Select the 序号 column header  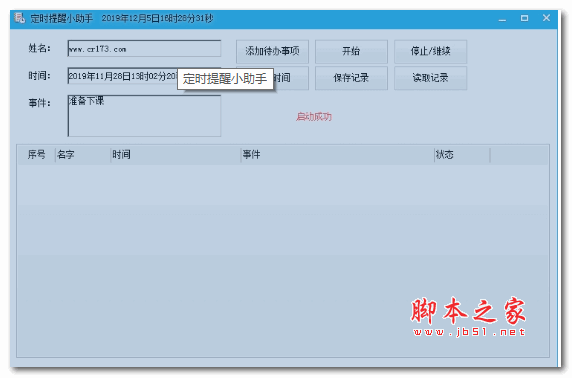36,155
